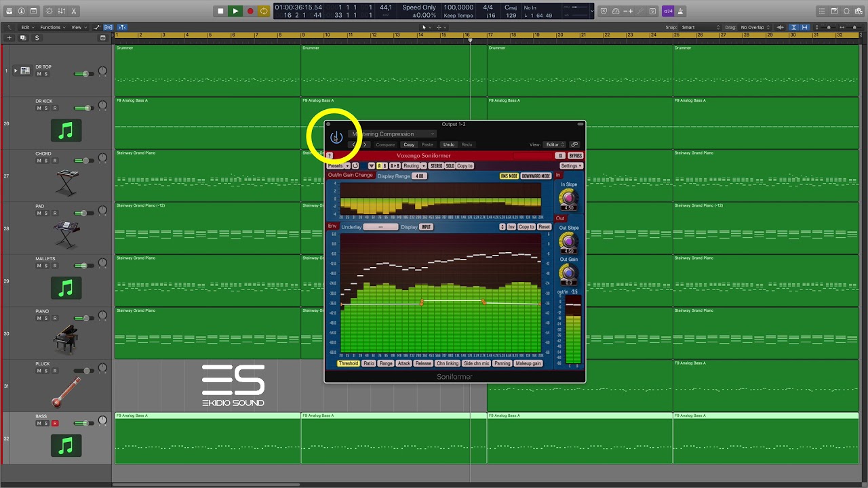The image size is (868, 488).
Task: Open the Edit menu in tracks area
Action: click(x=27, y=27)
